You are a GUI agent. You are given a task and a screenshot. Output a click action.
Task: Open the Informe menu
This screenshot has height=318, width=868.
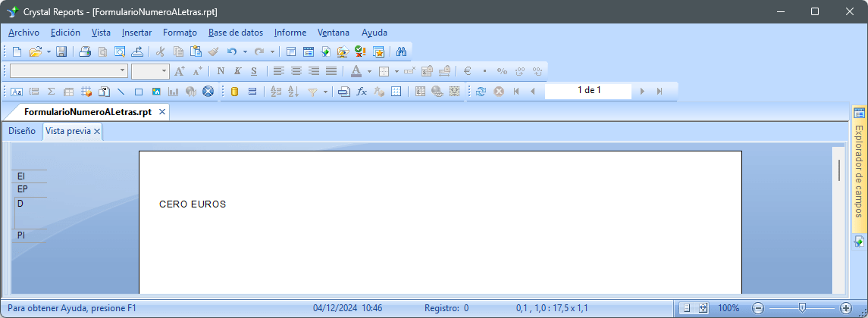(x=290, y=33)
